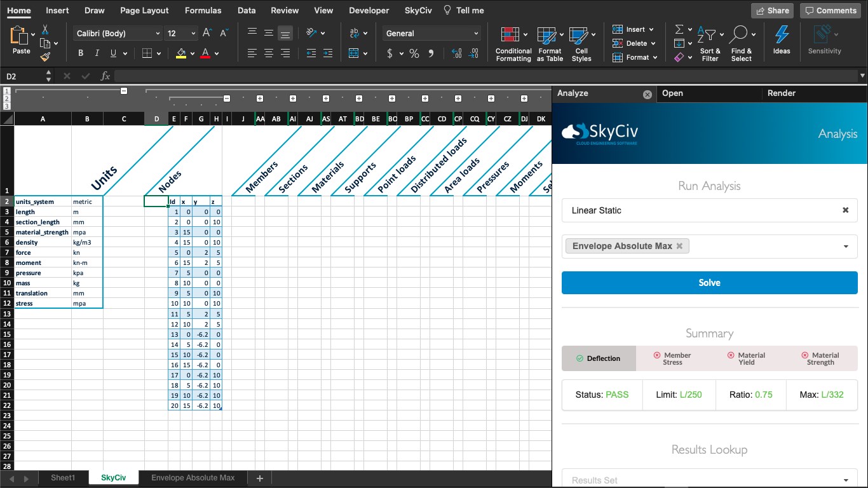Expand the Results Set dropdown
The width and height of the screenshot is (868, 488).
click(846, 480)
